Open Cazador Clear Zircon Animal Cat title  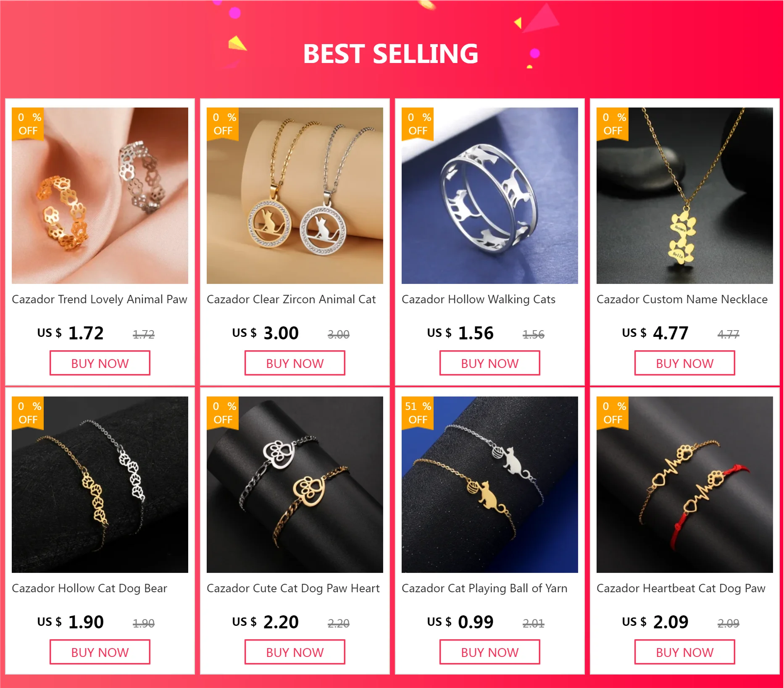291,299
